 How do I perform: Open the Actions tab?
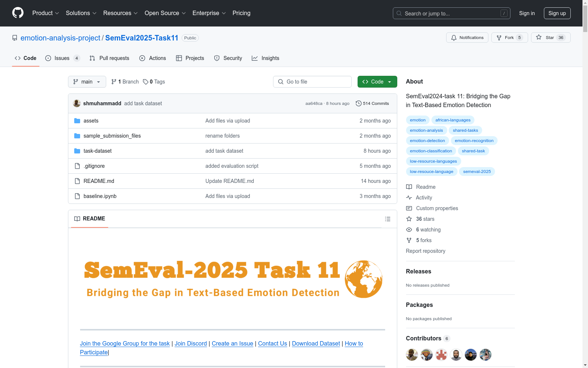pyautogui.click(x=153, y=58)
